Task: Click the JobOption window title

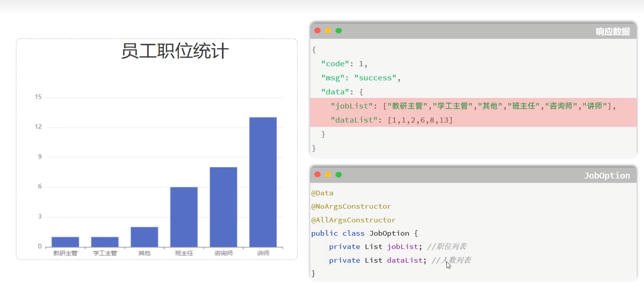Action: pyautogui.click(x=607, y=176)
